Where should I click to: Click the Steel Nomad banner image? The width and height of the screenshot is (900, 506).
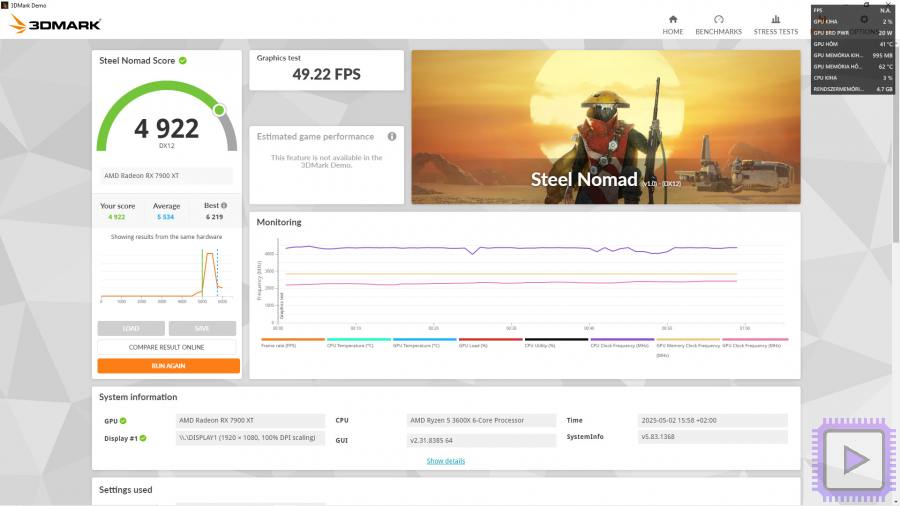(606, 127)
